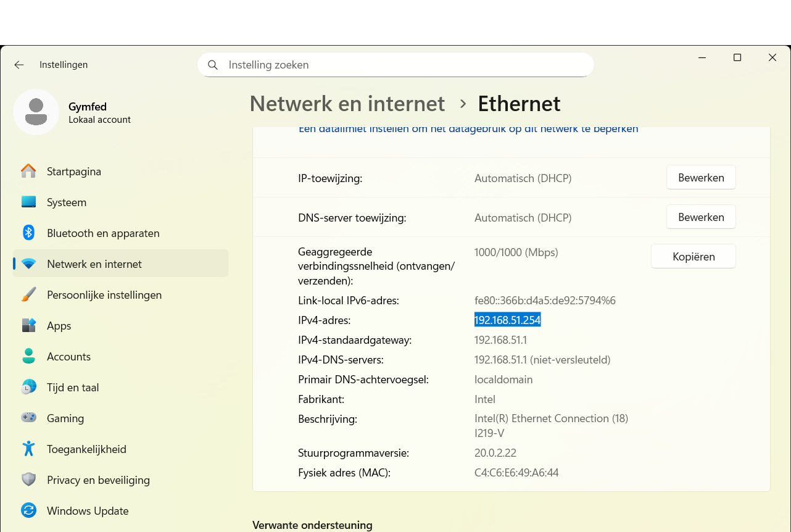Click the Windows Update sidebar icon
791x532 pixels.
(x=28, y=510)
